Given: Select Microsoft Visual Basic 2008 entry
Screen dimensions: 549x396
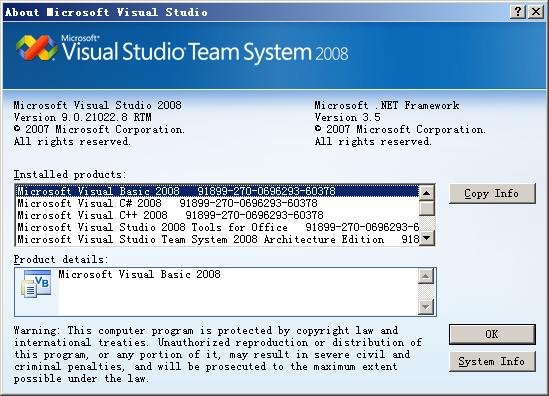Looking at the screenshot, I should (x=217, y=191).
